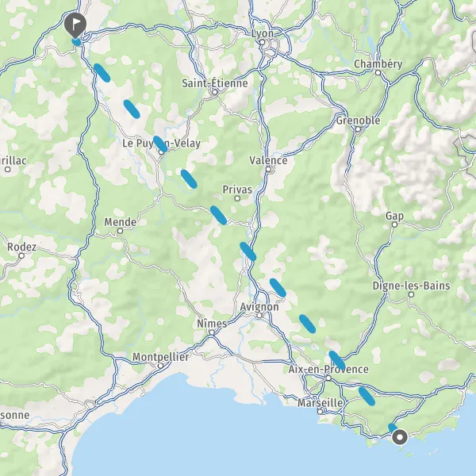
Task: Click the destination circle marker near the coast
Action: (x=400, y=437)
